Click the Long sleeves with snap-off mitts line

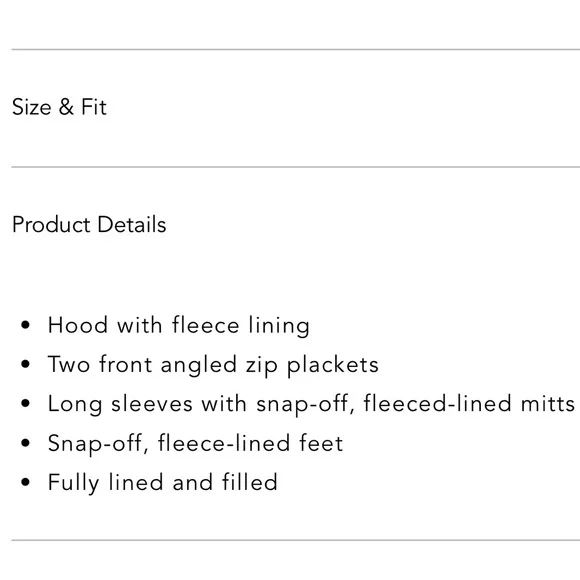click(311, 404)
